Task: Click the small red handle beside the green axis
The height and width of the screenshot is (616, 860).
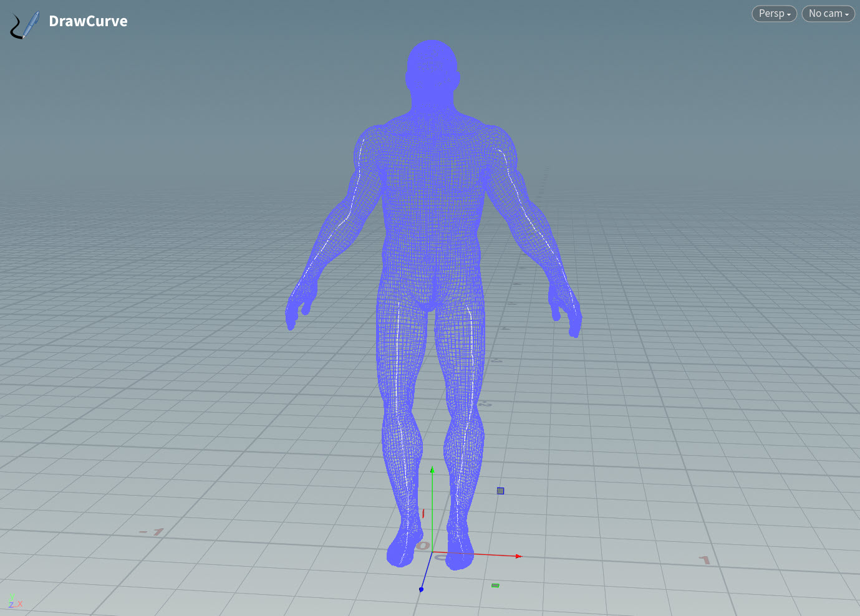Action: point(423,513)
